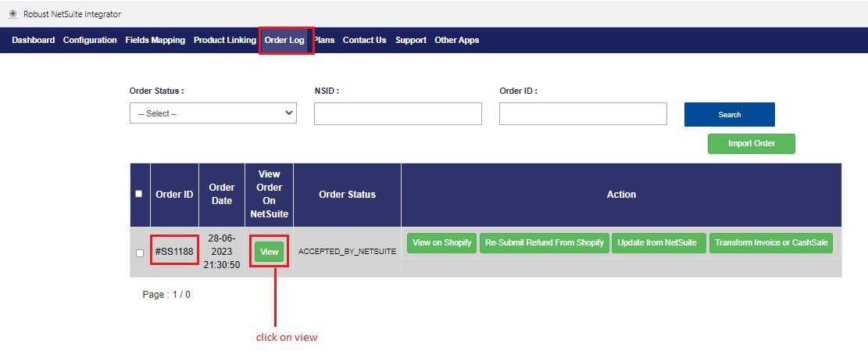Screen dimensions: 868x351
Task: Click the order date 28-06-2023 21:30:50
Action: click(x=221, y=252)
